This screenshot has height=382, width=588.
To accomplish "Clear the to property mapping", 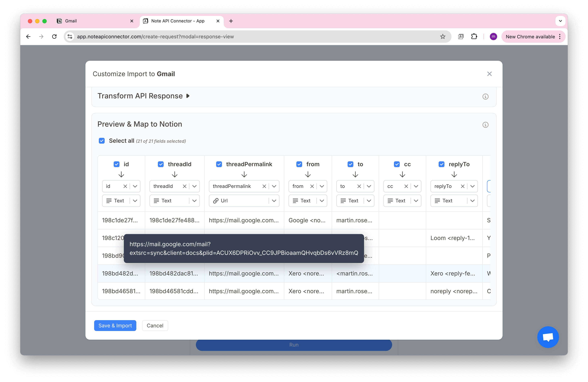I will 359,186.
